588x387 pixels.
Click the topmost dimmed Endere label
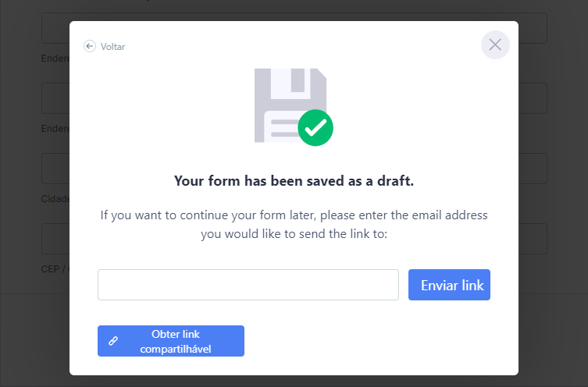coord(55,57)
